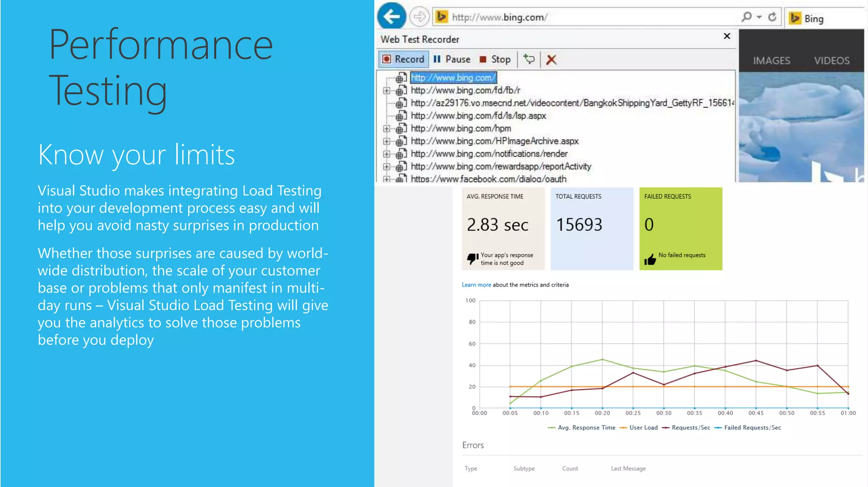
Task: Click the add comment icon in recorder toolbar
Action: pos(529,59)
